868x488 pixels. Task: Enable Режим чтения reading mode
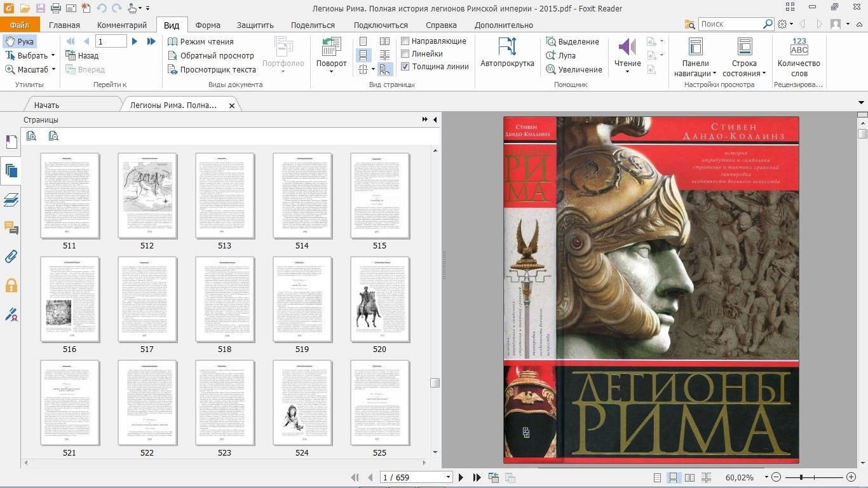(x=201, y=41)
